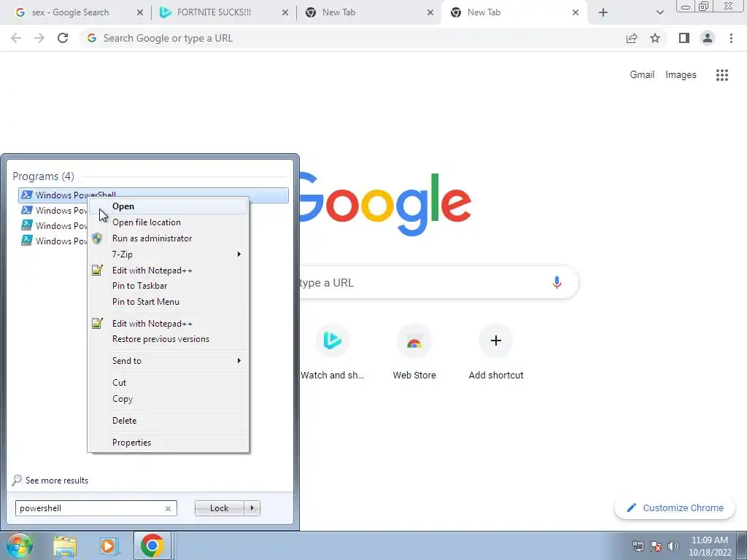This screenshot has height=560, width=747.
Task: Click the taskbar clock and date
Action: click(710, 545)
